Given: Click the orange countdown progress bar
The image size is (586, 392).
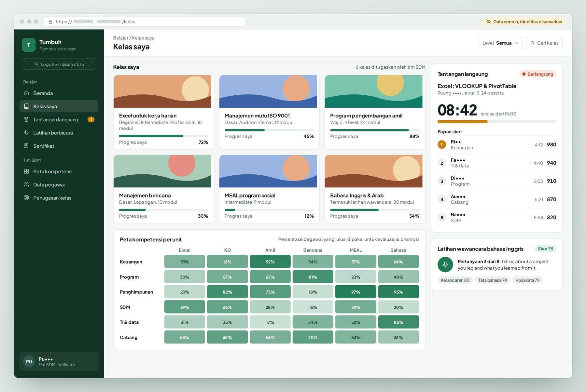Looking at the screenshot, I should [x=496, y=122].
